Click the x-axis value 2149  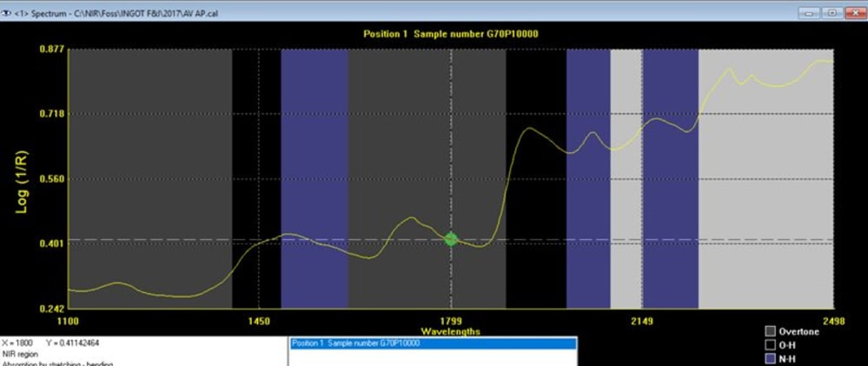642,321
